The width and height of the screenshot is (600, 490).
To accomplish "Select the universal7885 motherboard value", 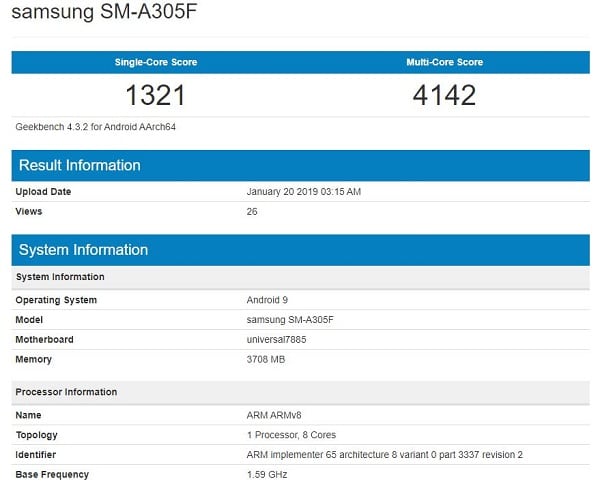I will (276, 340).
